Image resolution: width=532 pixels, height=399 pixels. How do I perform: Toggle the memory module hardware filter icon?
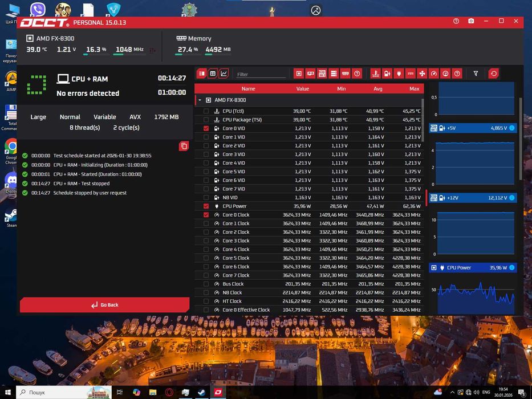pyautogui.click(x=346, y=74)
